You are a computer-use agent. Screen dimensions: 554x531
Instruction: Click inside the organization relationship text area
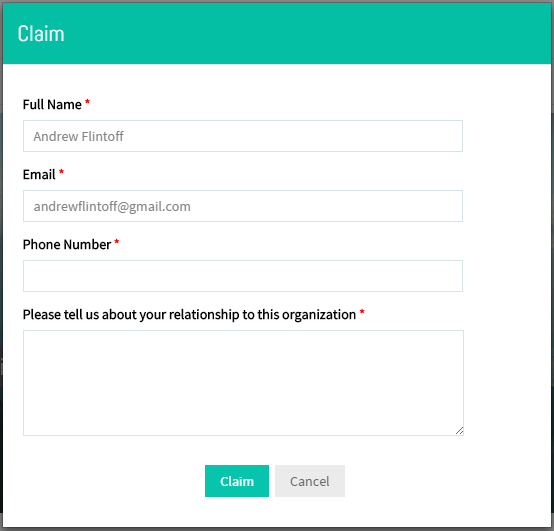click(x=243, y=383)
